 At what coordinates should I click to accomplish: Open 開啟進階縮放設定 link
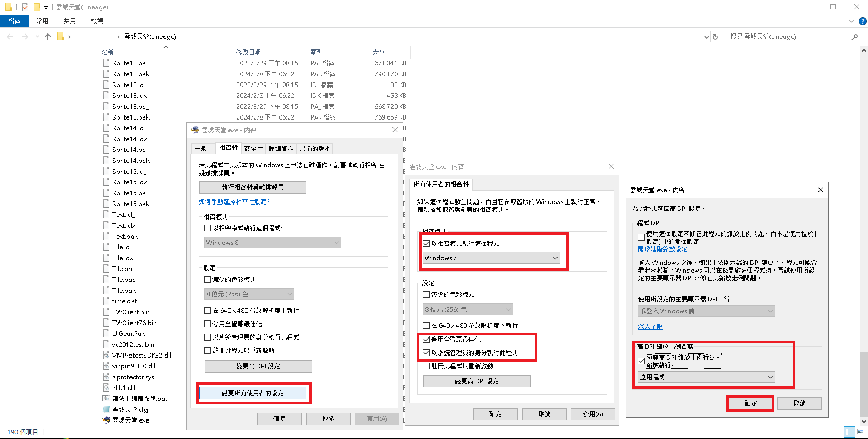(x=663, y=249)
